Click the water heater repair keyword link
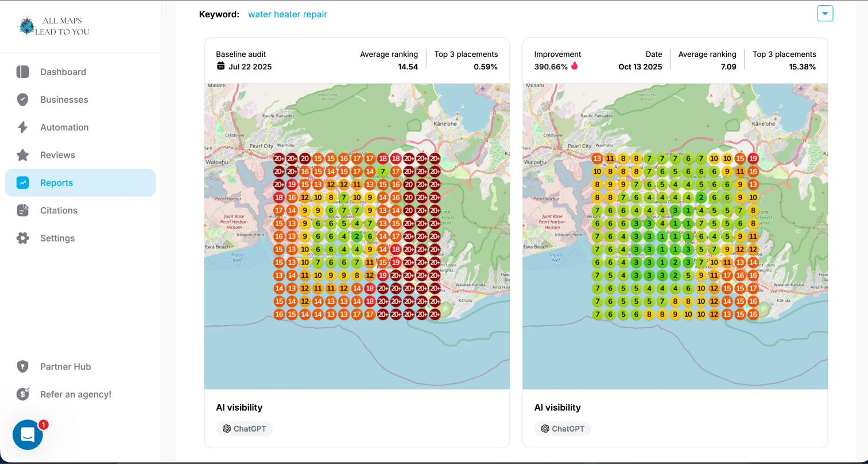 point(287,14)
